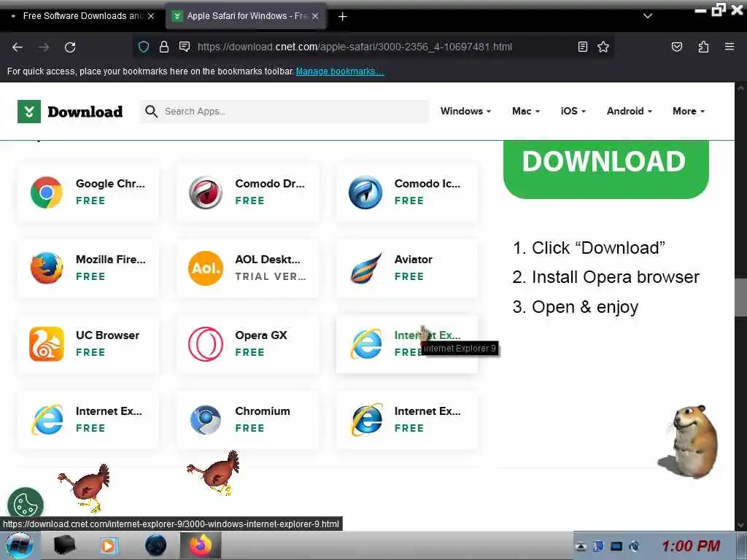Viewport: 747px width, 560px height.
Task: Click the taskbar clock showing 1:00 PM
Action: pos(691,546)
